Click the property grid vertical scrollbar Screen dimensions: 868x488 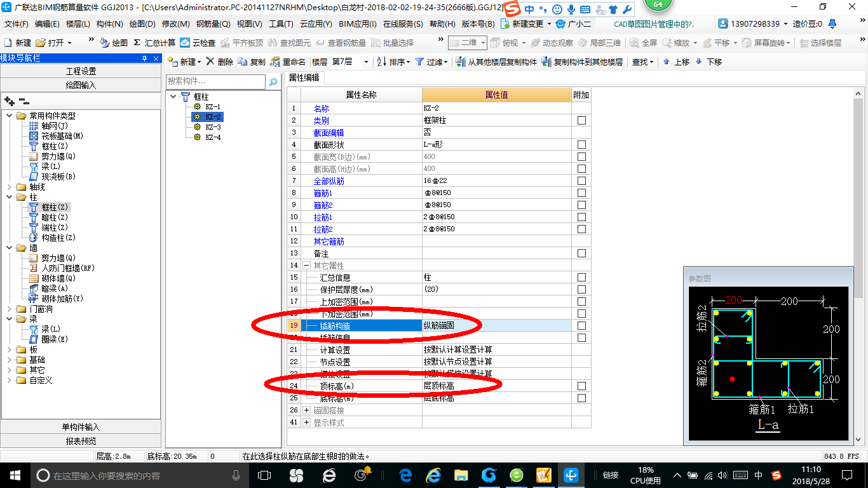(859, 267)
